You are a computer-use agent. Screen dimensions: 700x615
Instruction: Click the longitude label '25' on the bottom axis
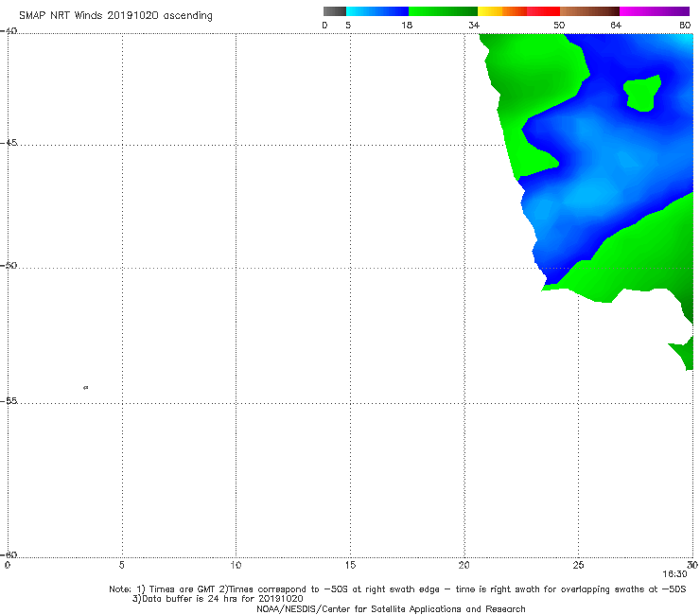(578, 566)
